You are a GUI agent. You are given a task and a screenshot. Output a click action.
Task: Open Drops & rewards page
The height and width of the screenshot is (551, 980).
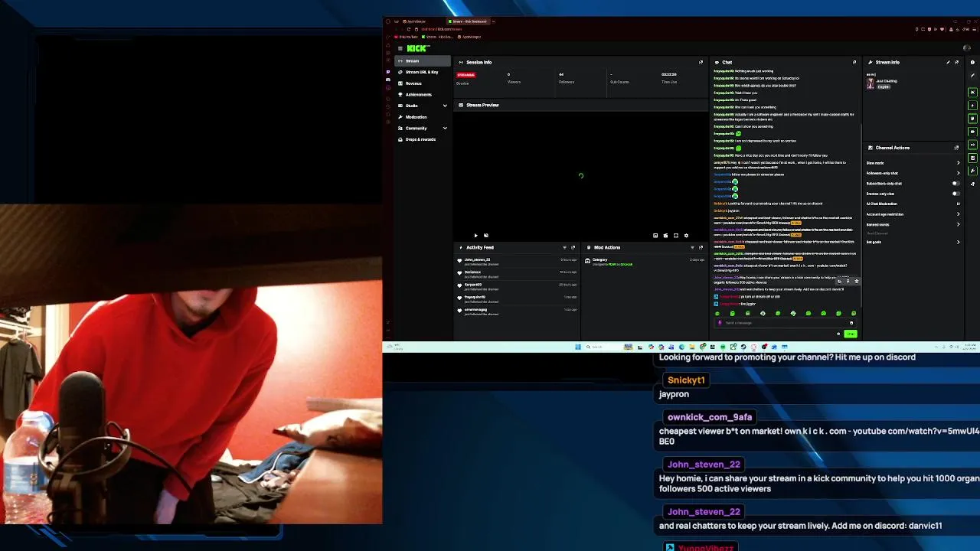pos(421,139)
